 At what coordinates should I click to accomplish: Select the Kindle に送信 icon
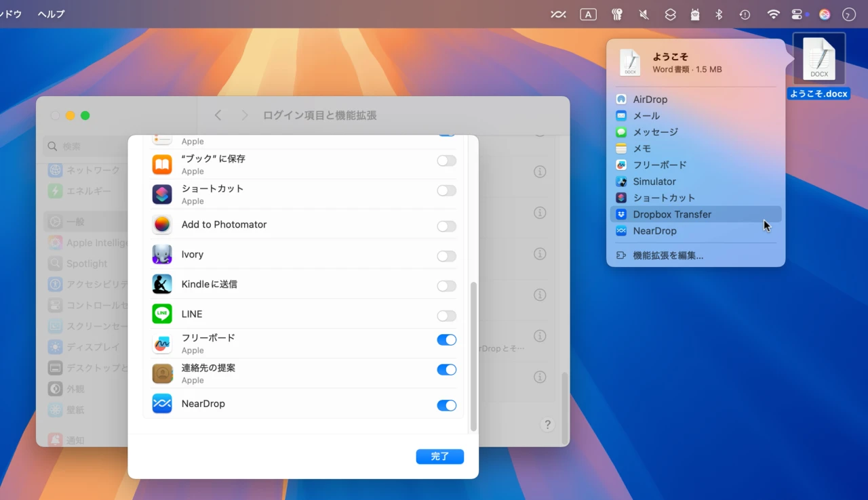[x=162, y=284]
